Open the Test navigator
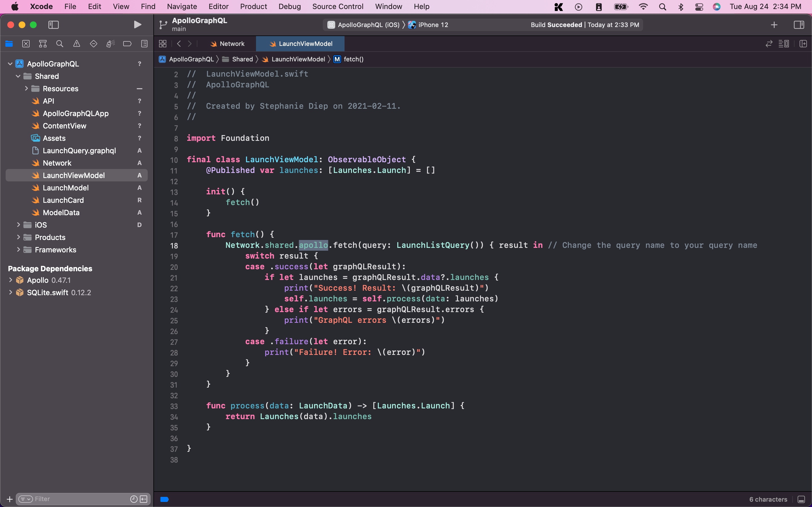Image resolution: width=812 pixels, height=507 pixels. (94, 44)
